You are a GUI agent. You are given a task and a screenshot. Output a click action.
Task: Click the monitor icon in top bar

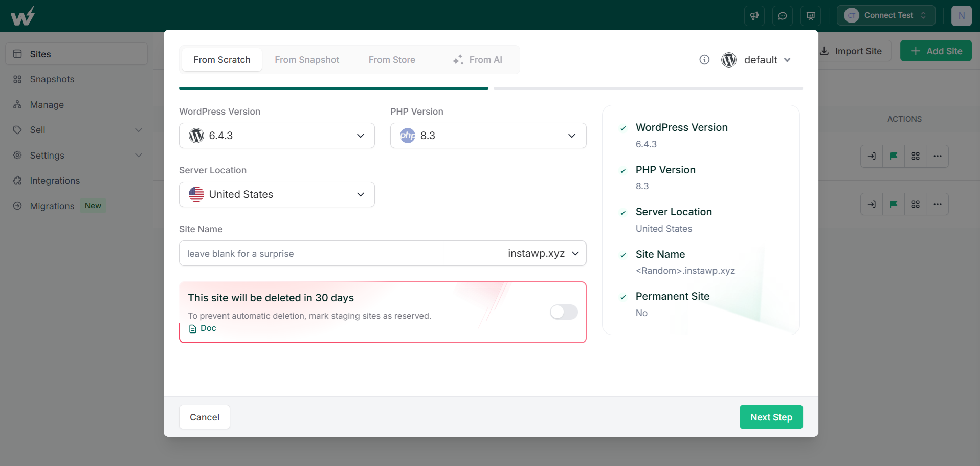pos(811,16)
